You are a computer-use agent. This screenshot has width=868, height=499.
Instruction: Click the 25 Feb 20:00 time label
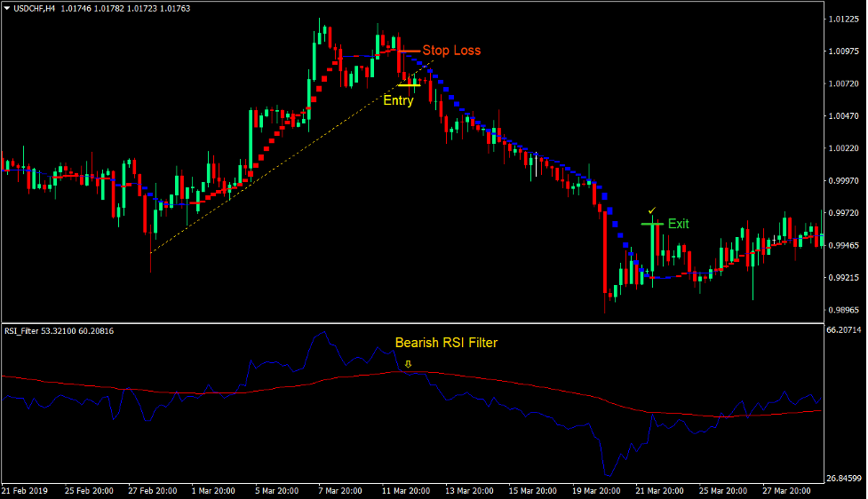[x=89, y=491]
